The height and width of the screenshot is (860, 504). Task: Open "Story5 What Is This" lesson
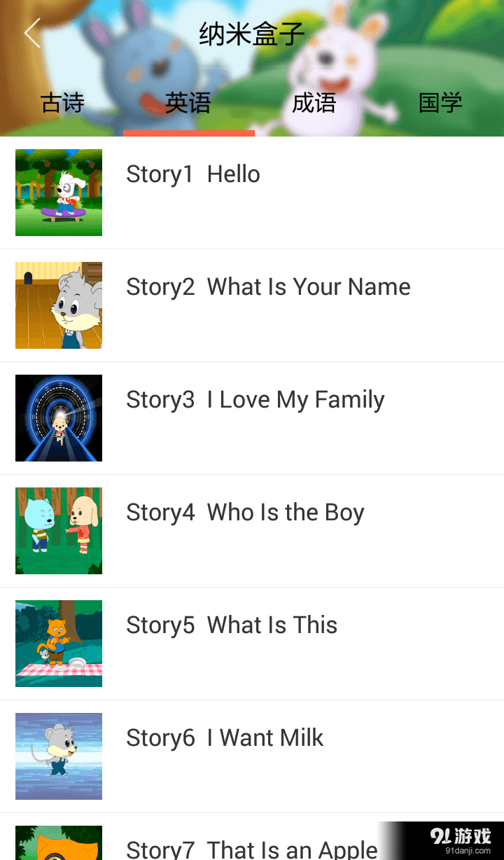point(232,625)
